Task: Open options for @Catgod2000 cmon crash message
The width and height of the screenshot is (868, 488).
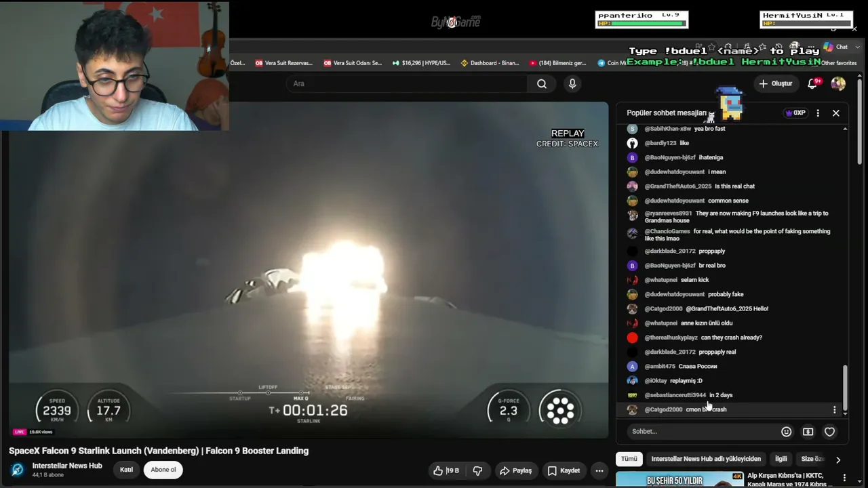Action: pyautogui.click(x=834, y=409)
